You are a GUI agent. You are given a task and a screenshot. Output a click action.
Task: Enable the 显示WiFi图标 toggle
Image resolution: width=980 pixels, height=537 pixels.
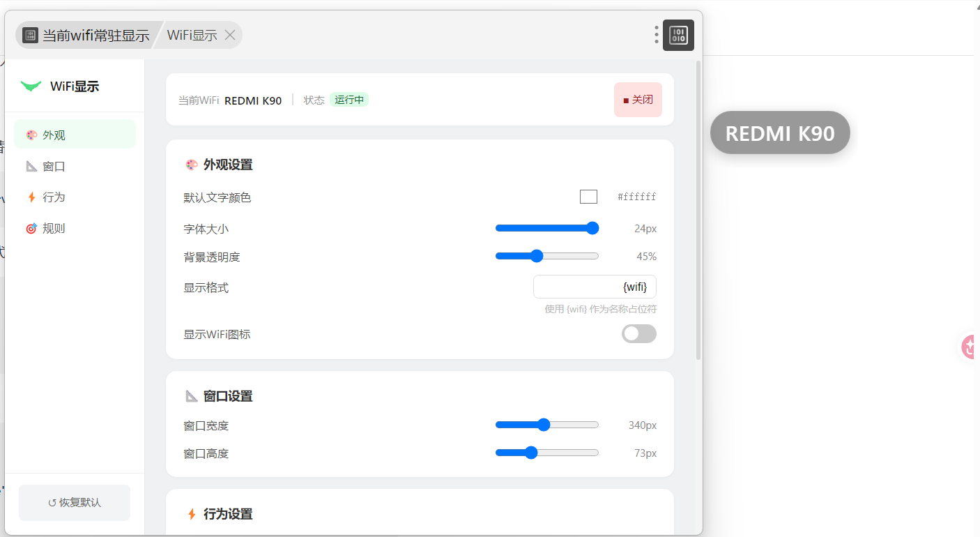click(x=639, y=334)
